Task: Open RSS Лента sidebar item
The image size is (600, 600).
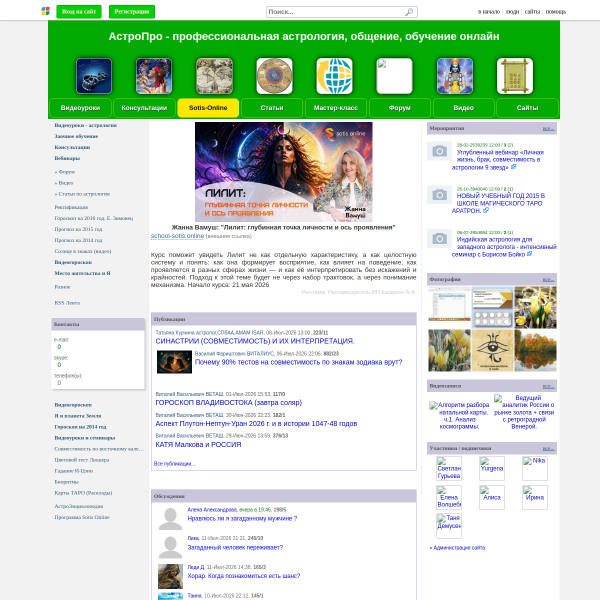Action: (67, 303)
